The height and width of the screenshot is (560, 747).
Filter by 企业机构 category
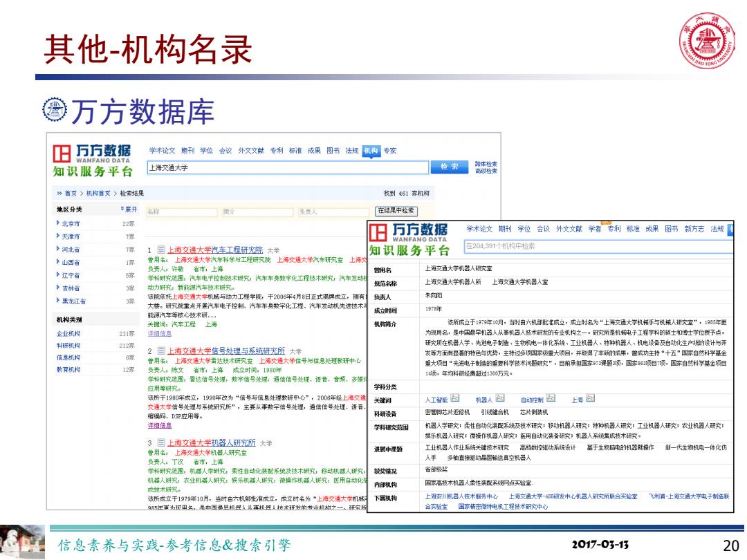(x=68, y=333)
